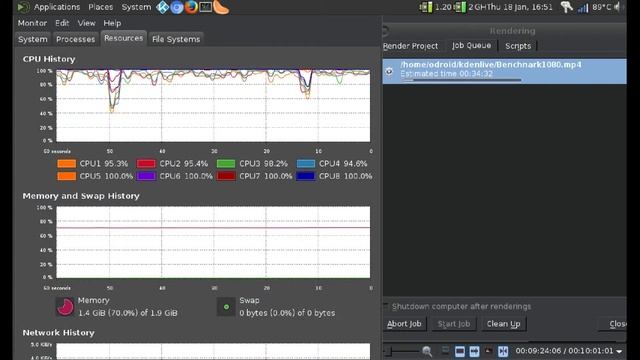640x360 pixels.
Task: Switch to the System tab
Action: pos(33,39)
